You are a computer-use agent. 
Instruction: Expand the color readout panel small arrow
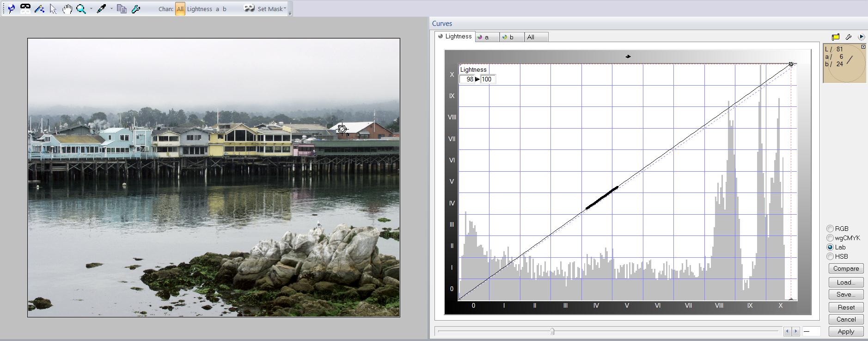pyautogui.click(x=863, y=47)
